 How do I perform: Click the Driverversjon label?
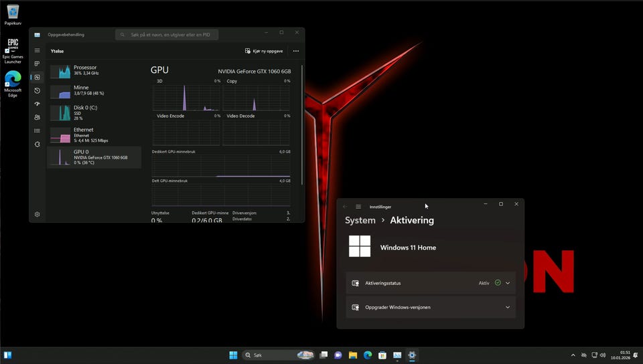[x=244, y=213]
